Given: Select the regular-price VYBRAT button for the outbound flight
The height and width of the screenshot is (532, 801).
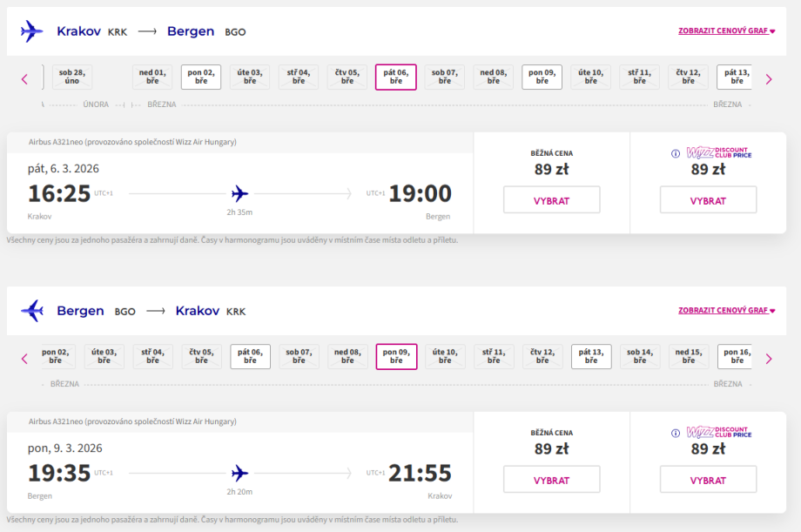Looking at the screenshot, I should click(551, 200).
